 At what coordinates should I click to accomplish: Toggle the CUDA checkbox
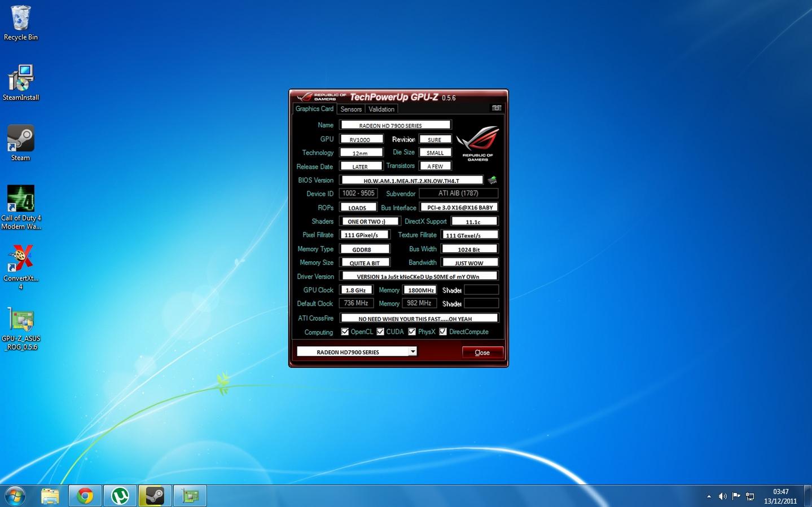(x=380, y=332)
